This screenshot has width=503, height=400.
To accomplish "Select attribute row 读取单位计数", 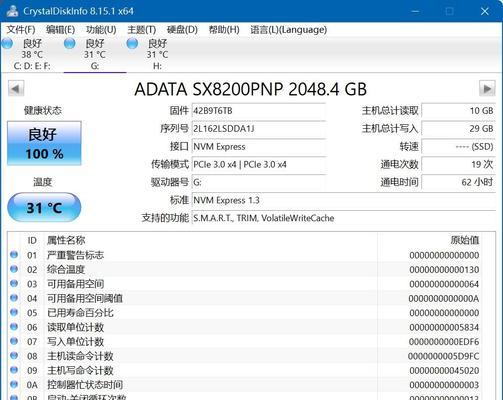I will [x=245, y=327].
